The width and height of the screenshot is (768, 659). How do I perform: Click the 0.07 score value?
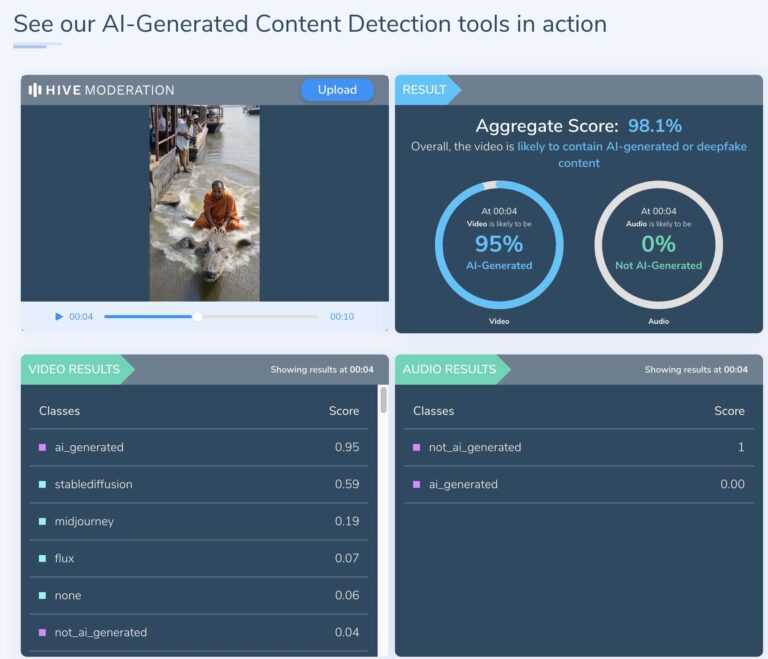[347, 559]
